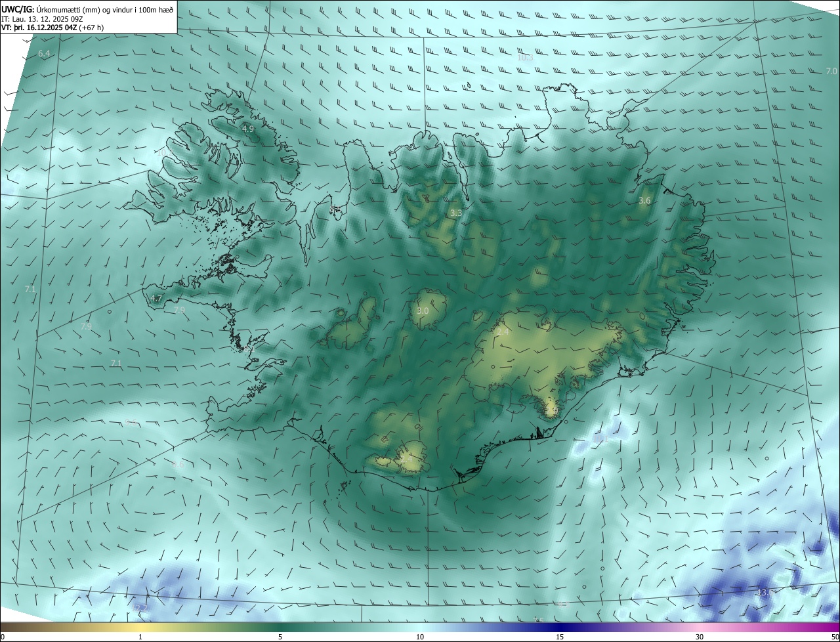Click the 0 tick on the color scale
The image size is (840, 642).
coord(3,637)
